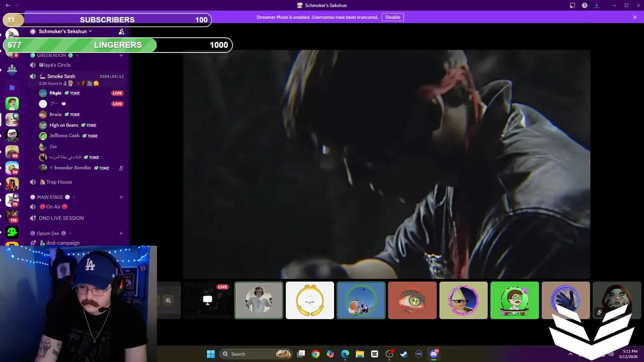
Task: Open server folder icon in sidebar
Action: click(12, 87)
